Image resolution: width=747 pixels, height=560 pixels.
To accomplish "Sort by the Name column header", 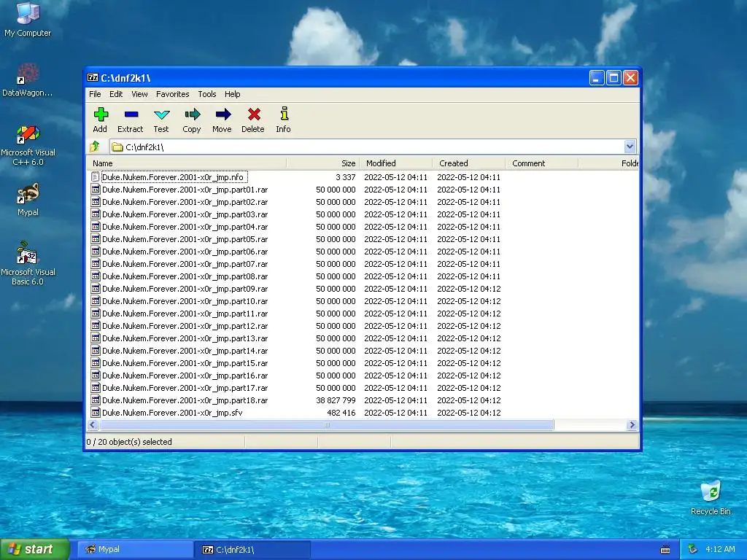I will pos(187,163).
